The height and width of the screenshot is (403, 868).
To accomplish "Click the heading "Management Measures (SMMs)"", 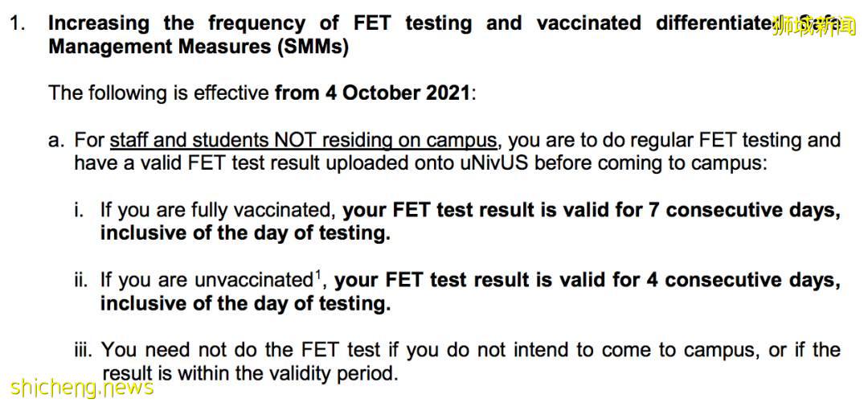I will tap(199, 47).
